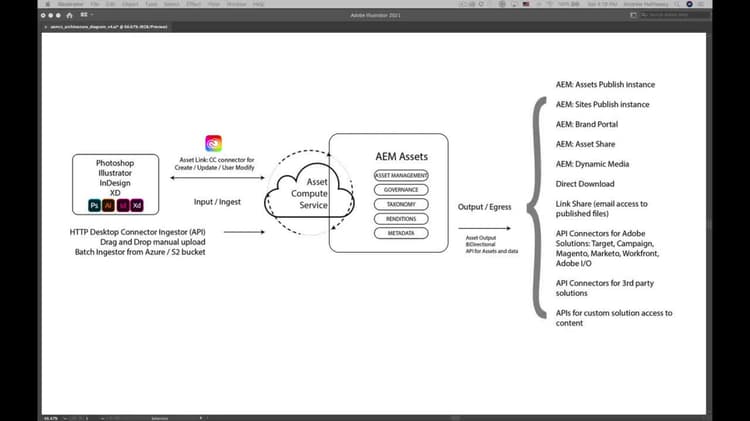750x421 pixels.
Task: Select 'AEM: Brand Portal' text
Action: [586, 124]
